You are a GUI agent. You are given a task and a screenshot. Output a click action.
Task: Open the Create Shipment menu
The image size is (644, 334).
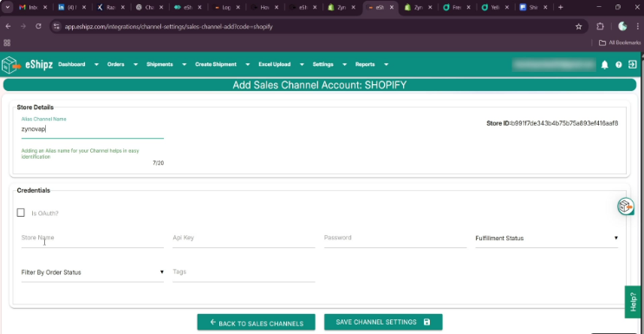[216, 64]
